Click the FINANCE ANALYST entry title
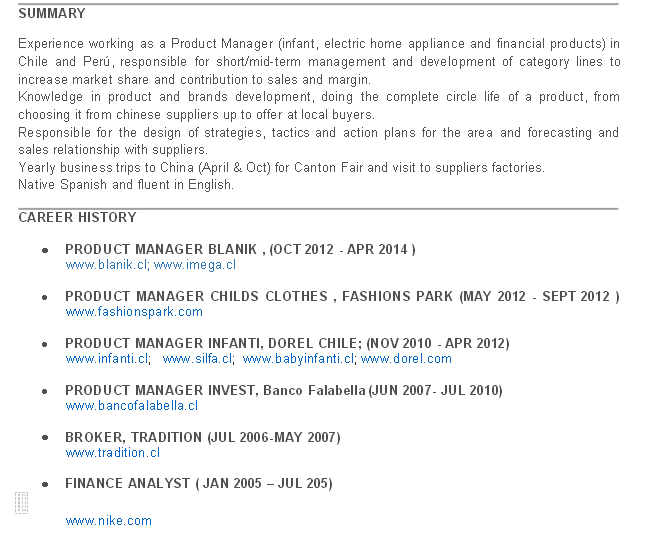The image size is (651, 545). click(198, 484)
